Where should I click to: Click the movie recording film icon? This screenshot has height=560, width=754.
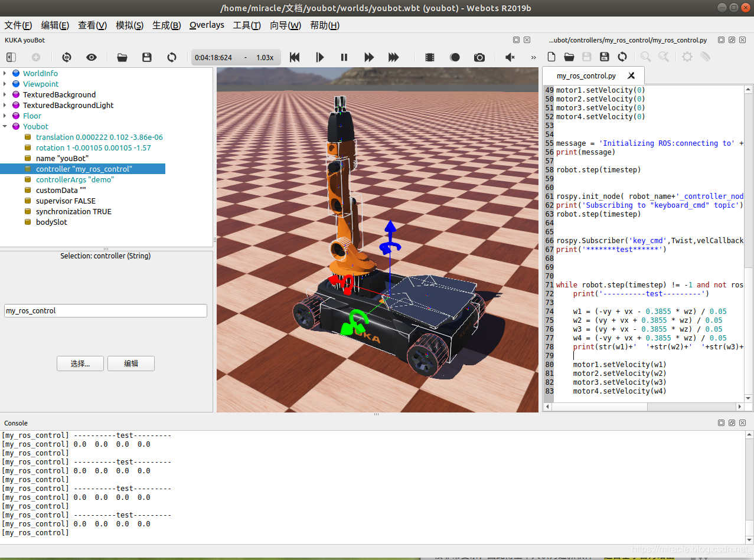click(x=430, y=57)
